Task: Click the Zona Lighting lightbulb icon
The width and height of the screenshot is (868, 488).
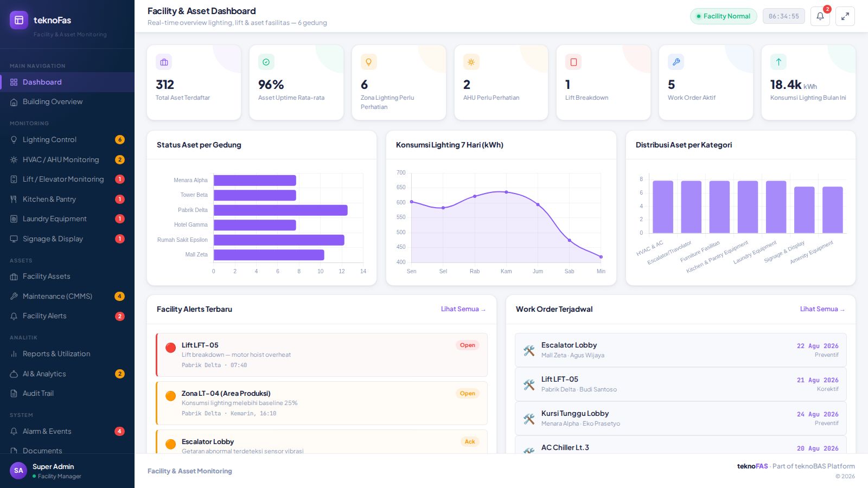Action: click(x=369, y=62)
